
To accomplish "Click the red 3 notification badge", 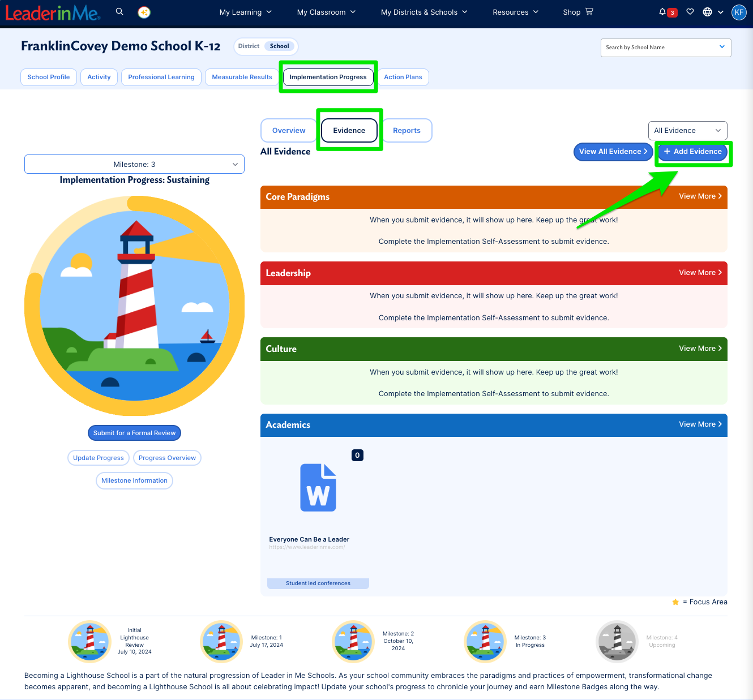I will point(672,12).
